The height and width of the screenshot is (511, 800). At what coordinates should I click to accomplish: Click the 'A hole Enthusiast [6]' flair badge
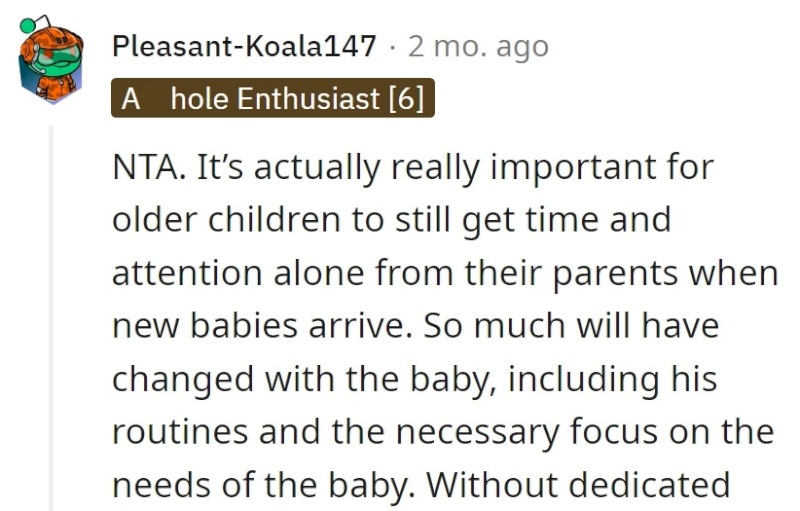[273, 98]
